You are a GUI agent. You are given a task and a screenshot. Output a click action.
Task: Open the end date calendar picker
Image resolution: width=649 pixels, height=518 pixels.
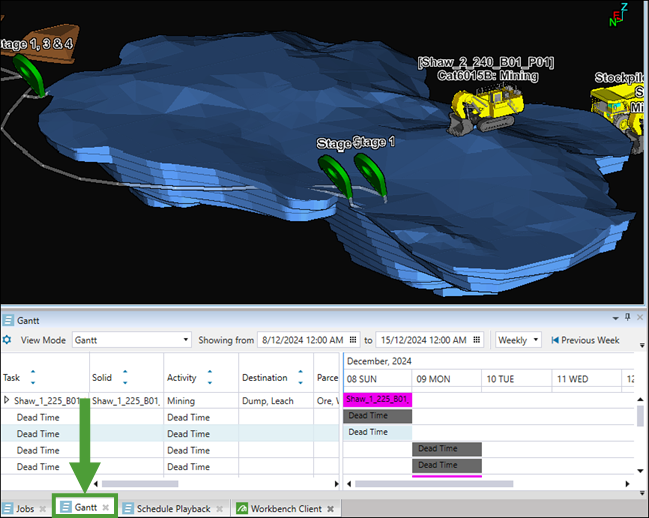(x=476, y=340)
